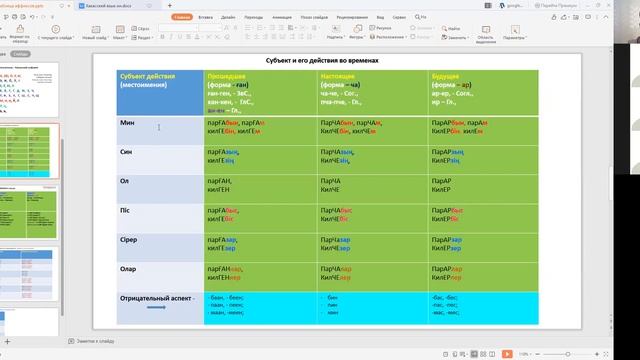Image resolution: width=640 pixels, height=360 pixels.
Task: Switch to normal view icon
Action: coord(474,354)
